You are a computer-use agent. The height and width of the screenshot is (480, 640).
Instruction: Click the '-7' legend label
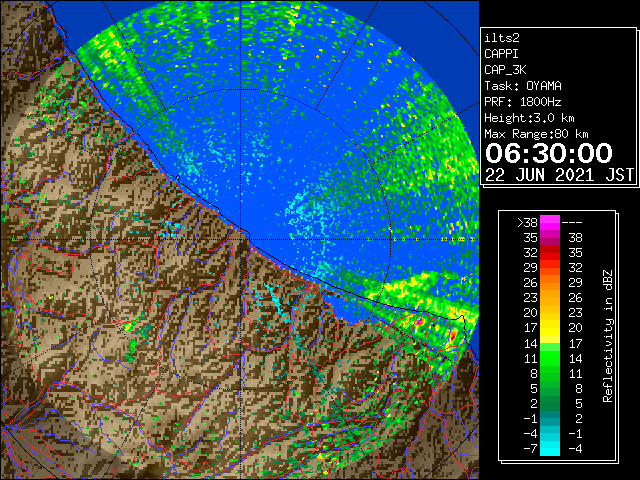click(x=530, y=449)
